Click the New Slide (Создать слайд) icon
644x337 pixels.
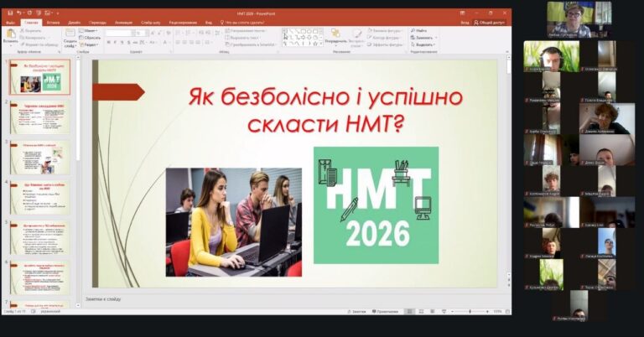[x=70, y=33]
